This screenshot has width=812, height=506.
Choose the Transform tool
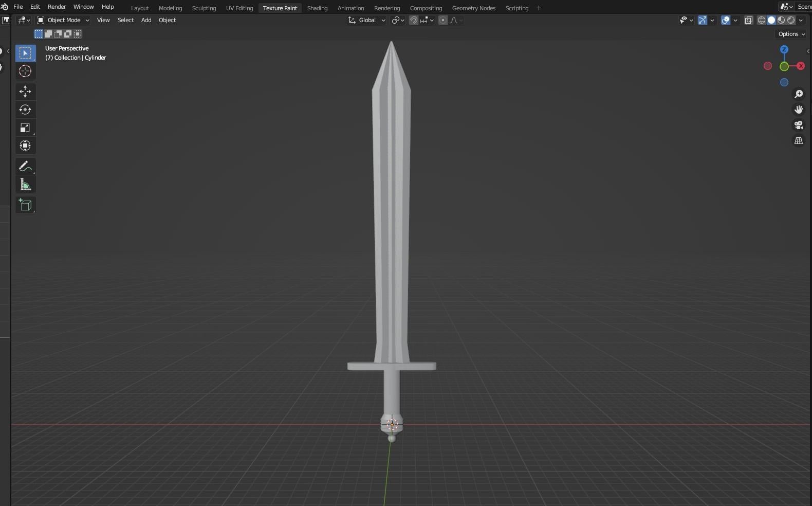click(25, 146)
